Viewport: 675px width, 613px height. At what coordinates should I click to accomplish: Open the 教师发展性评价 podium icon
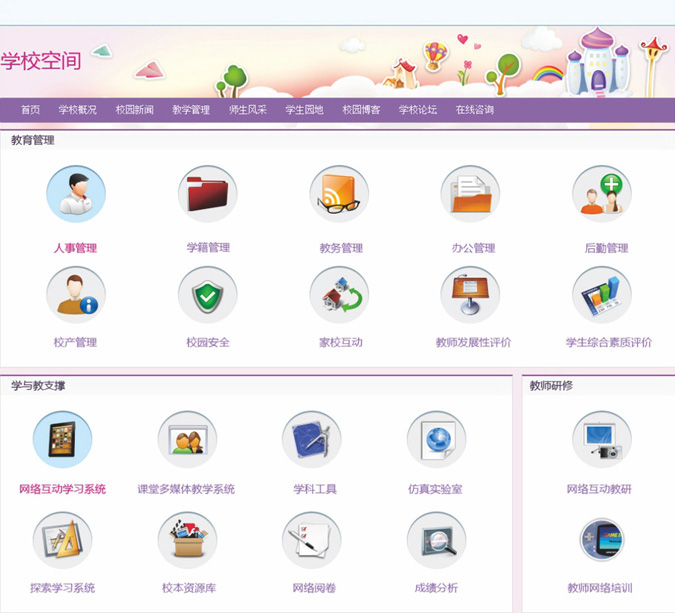tap(470, 295)
